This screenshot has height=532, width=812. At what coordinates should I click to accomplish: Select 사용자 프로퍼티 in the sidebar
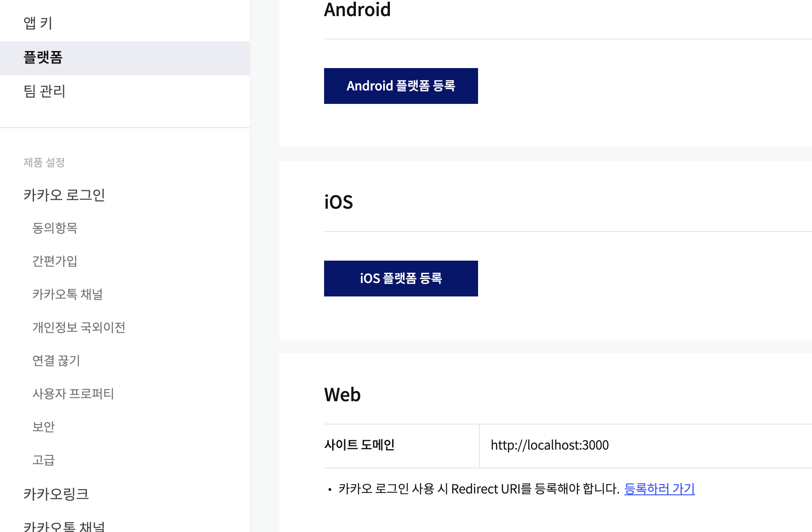[73, 394]
